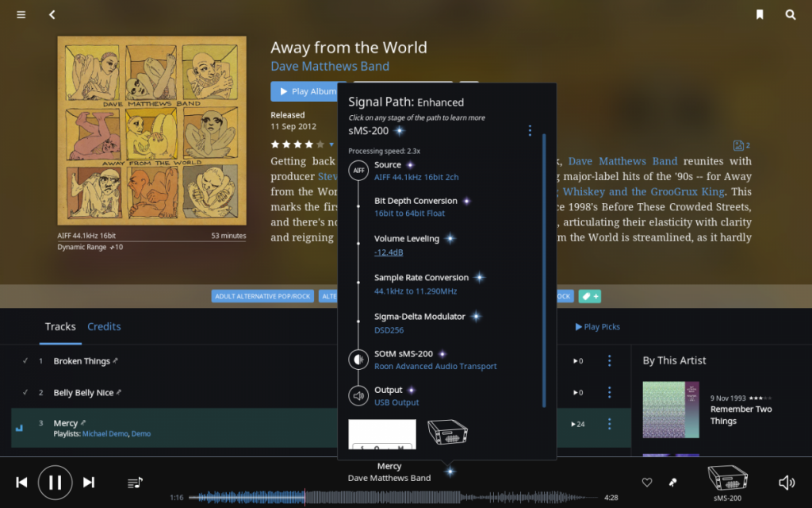Click the AIFF 44.1kHz 16bit 2ch source detail
812x508 pixels.
(x=416, y=177)
